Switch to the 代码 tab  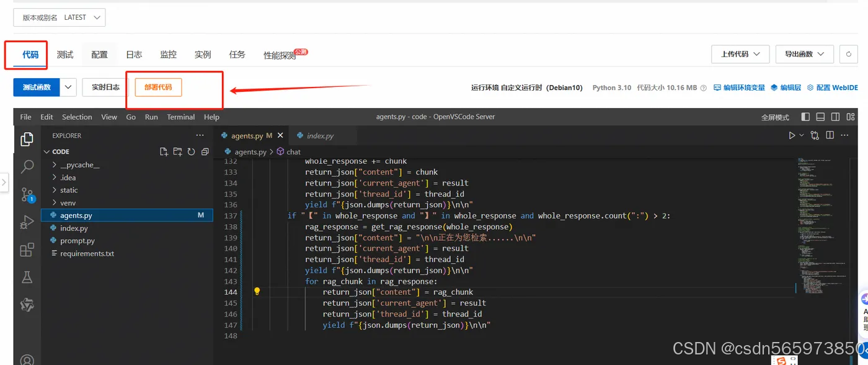tap(30, 55)
